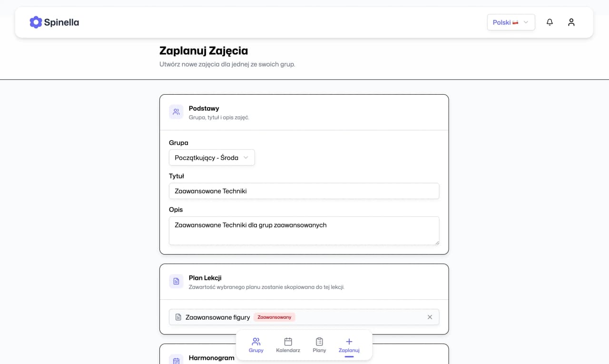Click the Plan Lekcji section title
Image resolution: width=609 pixels, height=364 pixels.
tap(205, 278)
